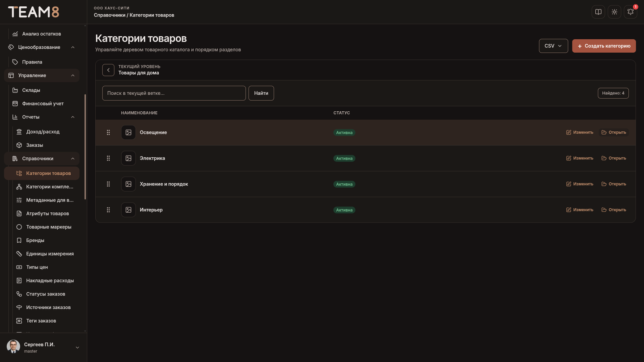Click the image placeholder icon for Электрика
Viewport: 644px width, 362px height.
coord(128,158)
